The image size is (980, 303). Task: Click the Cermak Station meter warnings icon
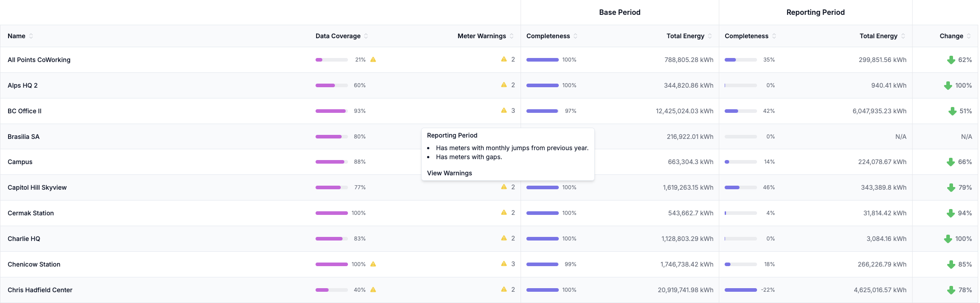point(504,212)
